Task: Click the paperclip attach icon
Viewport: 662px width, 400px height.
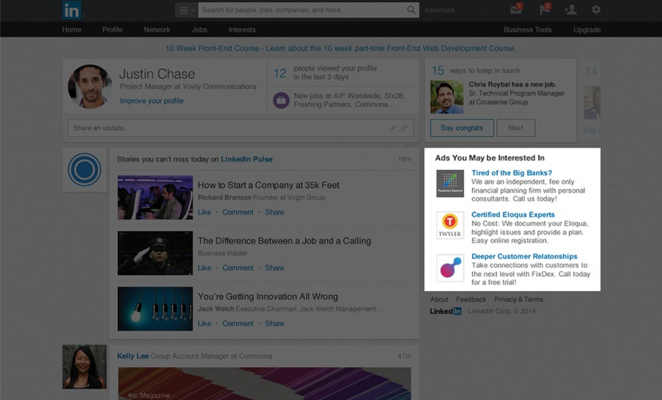Action: point(404,128)
